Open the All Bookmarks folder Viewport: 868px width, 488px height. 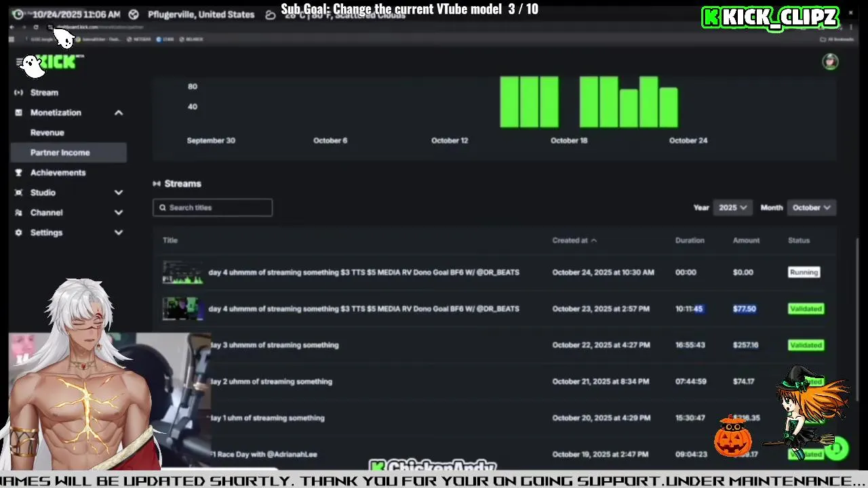pyautogui.click(x=837, y=39)
